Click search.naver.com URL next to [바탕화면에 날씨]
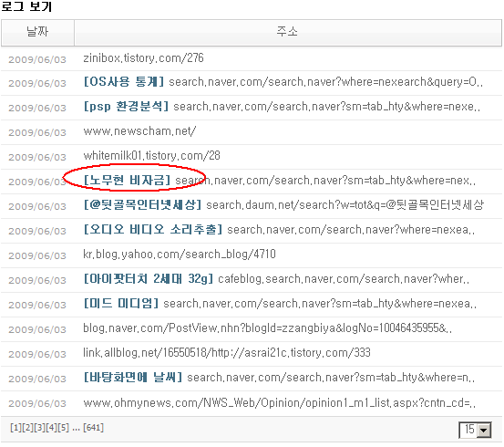Viewport: 504px width, 447px height. pyautogui.click(x=331, y=378)
